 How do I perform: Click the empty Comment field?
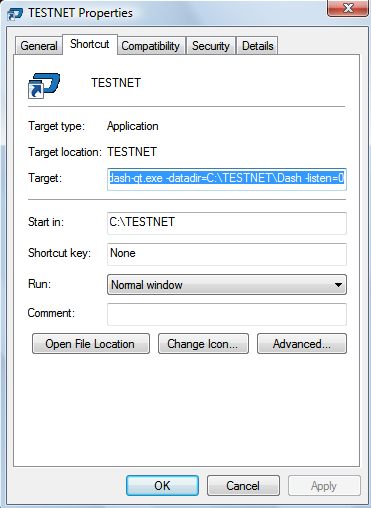point(227,314)
